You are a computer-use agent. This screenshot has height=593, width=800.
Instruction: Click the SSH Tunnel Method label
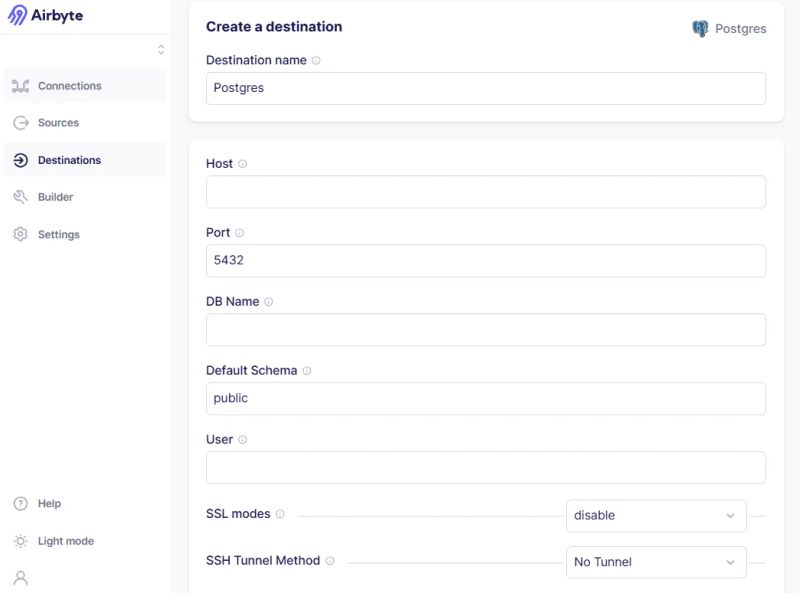[x=263, y=561]
